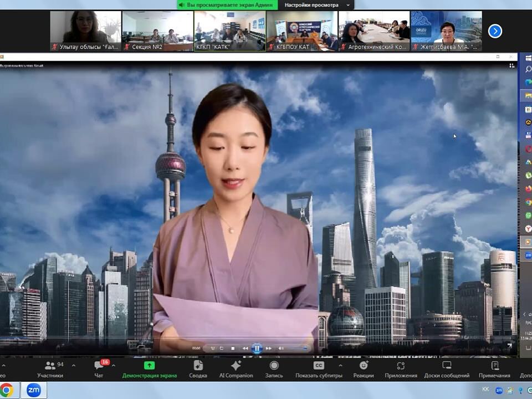Adjust the media player volume slider
The height and width of the screenshot is (399, 532).
297,348
